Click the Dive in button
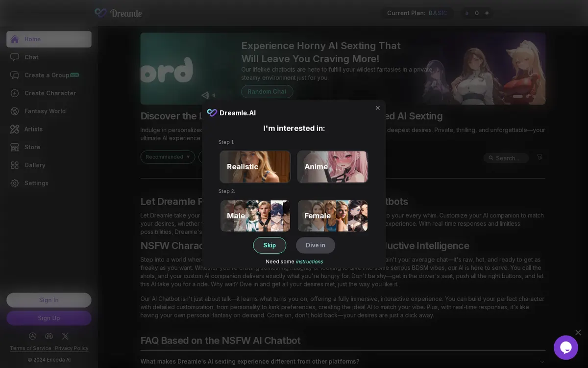Screen dimensions: 588x368 pyautogui.click(x=316, y=245)
